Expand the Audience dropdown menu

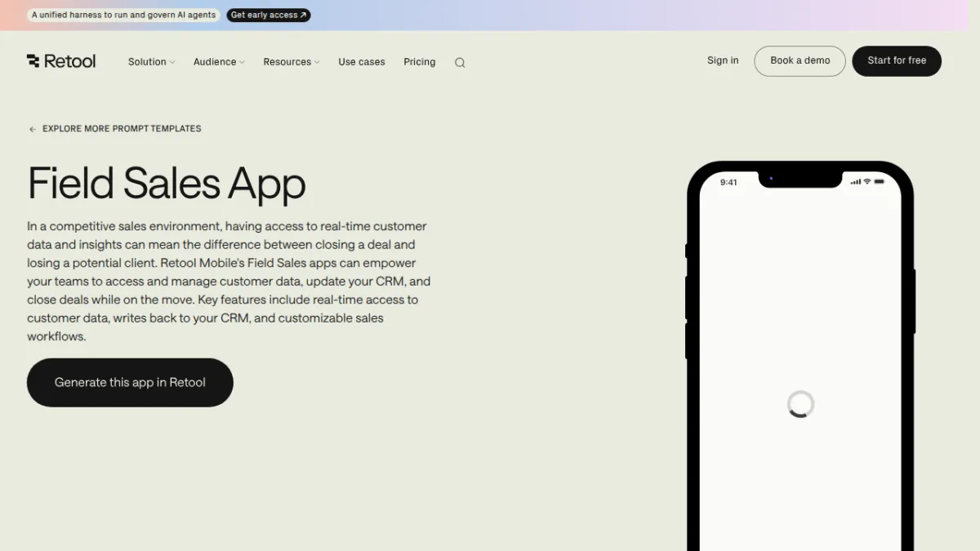pyautogui.click(x=219, y=62)
